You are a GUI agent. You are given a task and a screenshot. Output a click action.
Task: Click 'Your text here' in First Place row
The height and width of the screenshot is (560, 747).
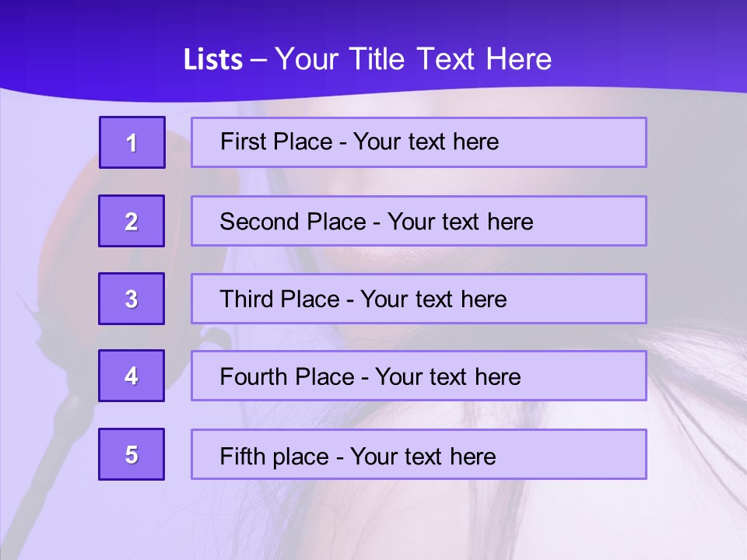tap(426, 142)
